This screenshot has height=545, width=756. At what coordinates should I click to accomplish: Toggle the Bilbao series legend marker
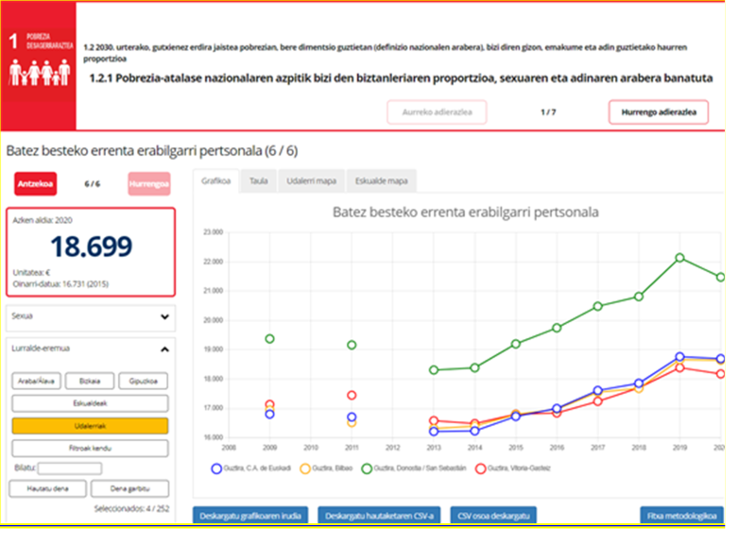coord(305,468)
